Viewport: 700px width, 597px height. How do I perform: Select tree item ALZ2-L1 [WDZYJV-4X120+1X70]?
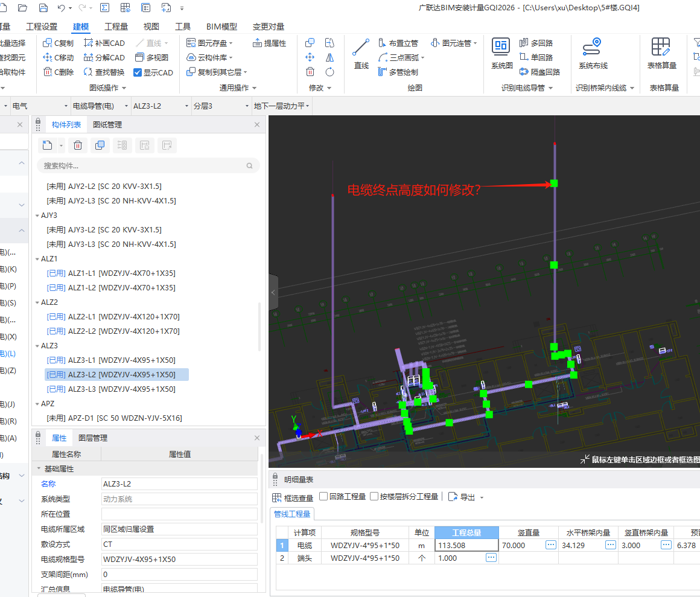[113, 316]
